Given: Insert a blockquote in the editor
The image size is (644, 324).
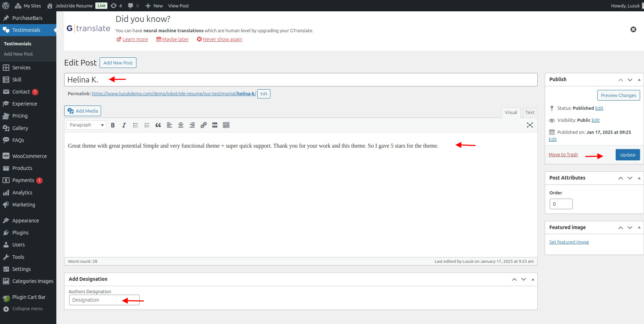Looking at the screenshot, I should tap(158, 125).
